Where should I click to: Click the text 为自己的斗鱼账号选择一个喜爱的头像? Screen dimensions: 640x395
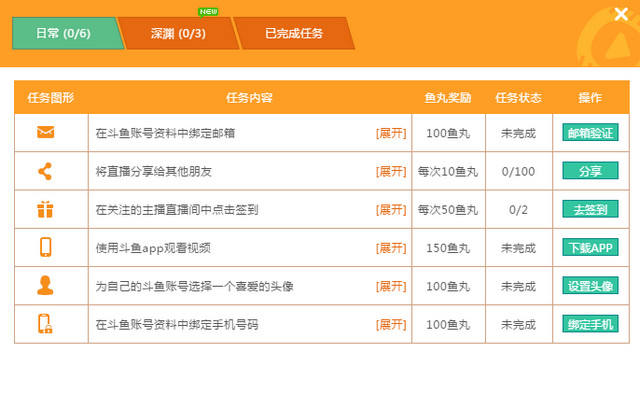pos(194,286)
